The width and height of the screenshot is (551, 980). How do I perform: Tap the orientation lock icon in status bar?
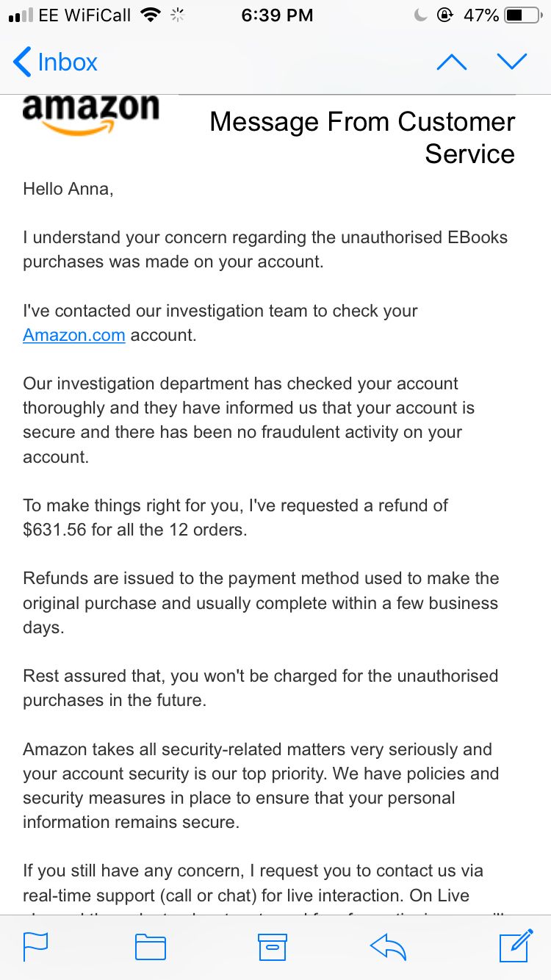tap(444, 15)
